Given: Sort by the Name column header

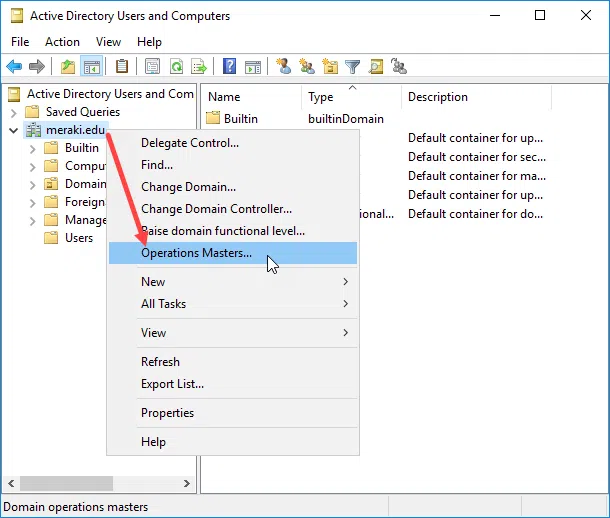Looking at the screenshot, I should (252, 97).
